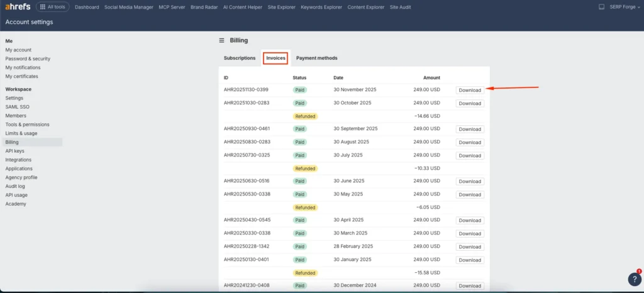Open Site Audit tool

click(x=400, y=7)
